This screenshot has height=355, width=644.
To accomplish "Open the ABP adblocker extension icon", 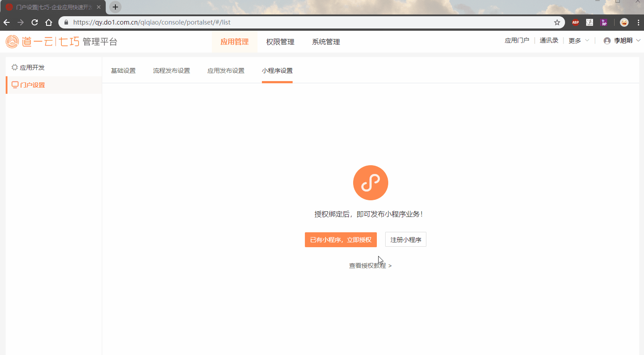I will pyautogui.click(x=575, y=22).
